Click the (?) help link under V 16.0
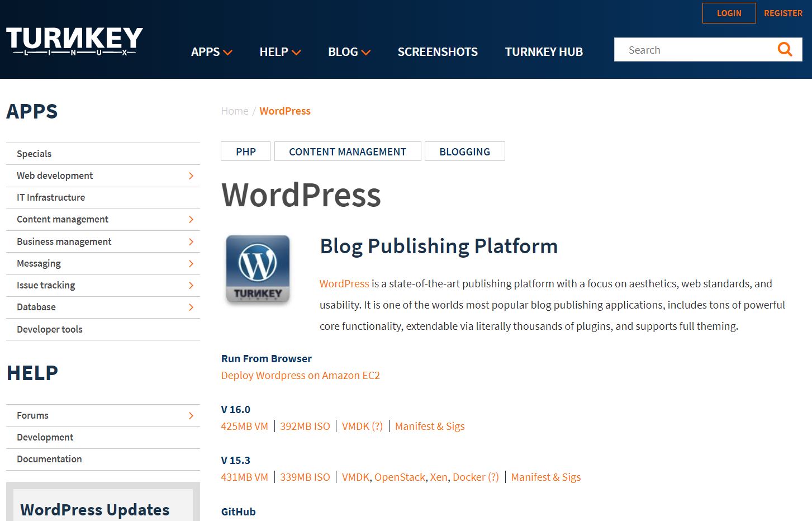The width and height of the screenshot is (812, 521). click(x=377, y=426)
